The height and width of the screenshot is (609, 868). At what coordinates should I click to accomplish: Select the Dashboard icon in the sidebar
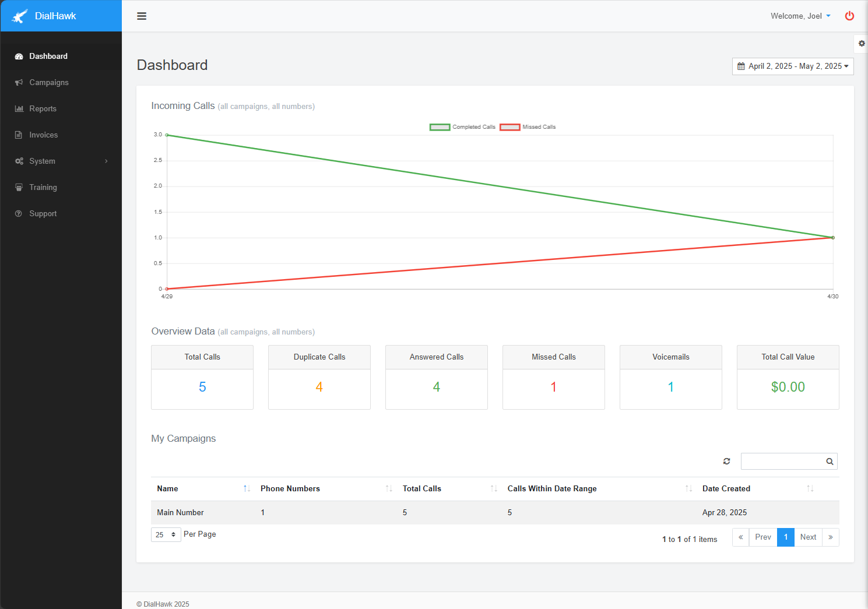19,56
